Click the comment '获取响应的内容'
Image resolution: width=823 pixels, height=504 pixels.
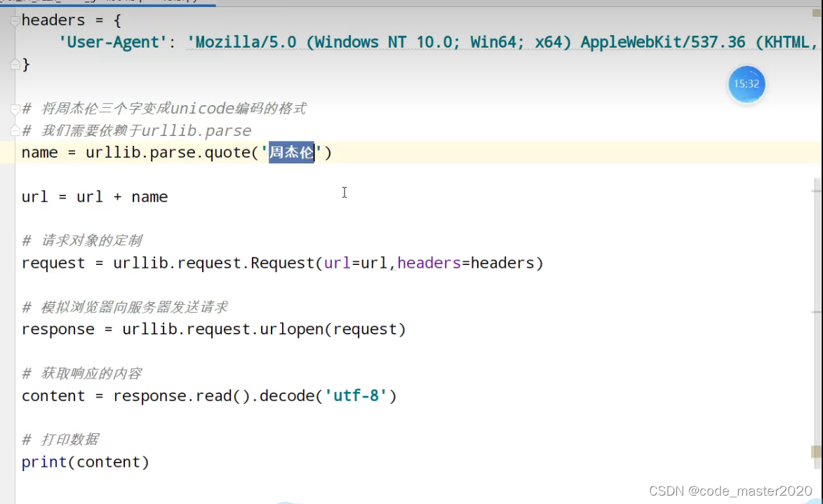click(x=91, y=374)
